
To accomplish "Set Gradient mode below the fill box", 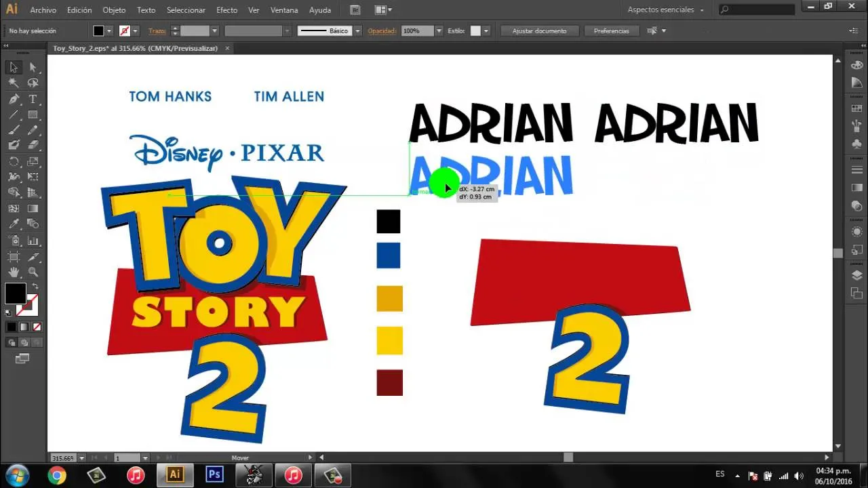I will (24, 327).
